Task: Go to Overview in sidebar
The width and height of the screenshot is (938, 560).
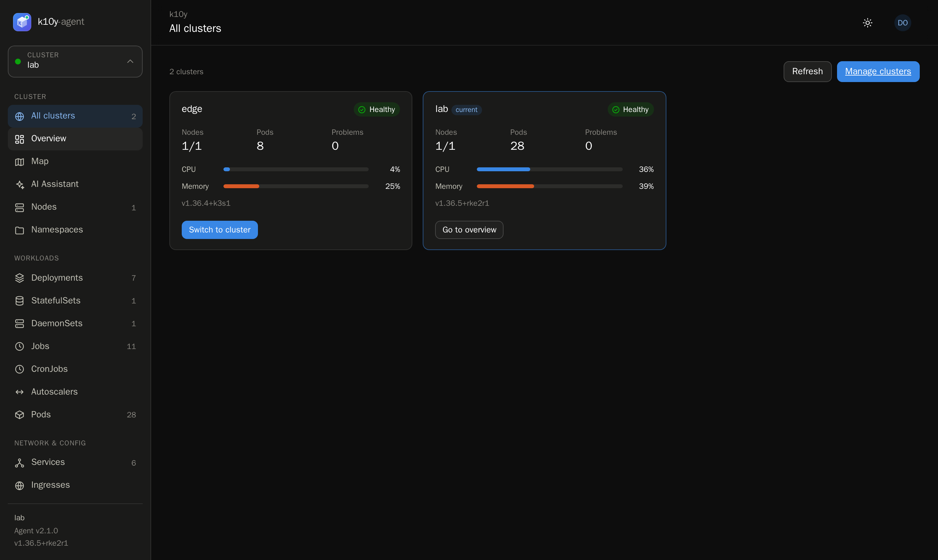Action: point(75,139)
